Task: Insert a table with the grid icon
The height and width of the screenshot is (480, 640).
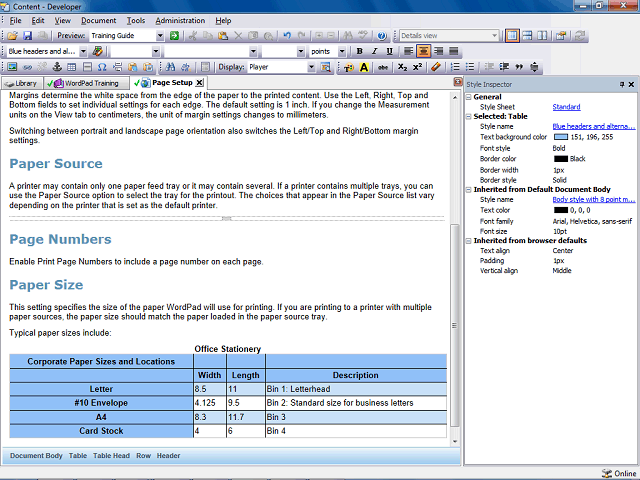Action: coord(72,67)
